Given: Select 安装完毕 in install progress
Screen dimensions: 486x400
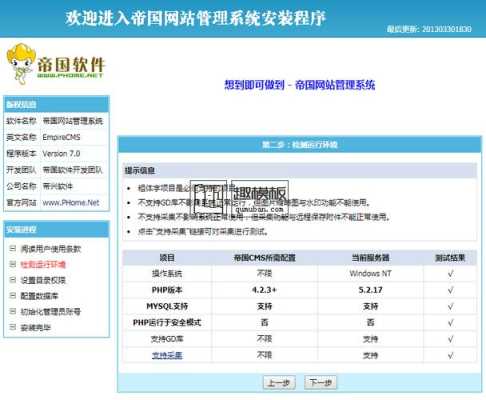Looking at the screenshot, I should point(36,328).
